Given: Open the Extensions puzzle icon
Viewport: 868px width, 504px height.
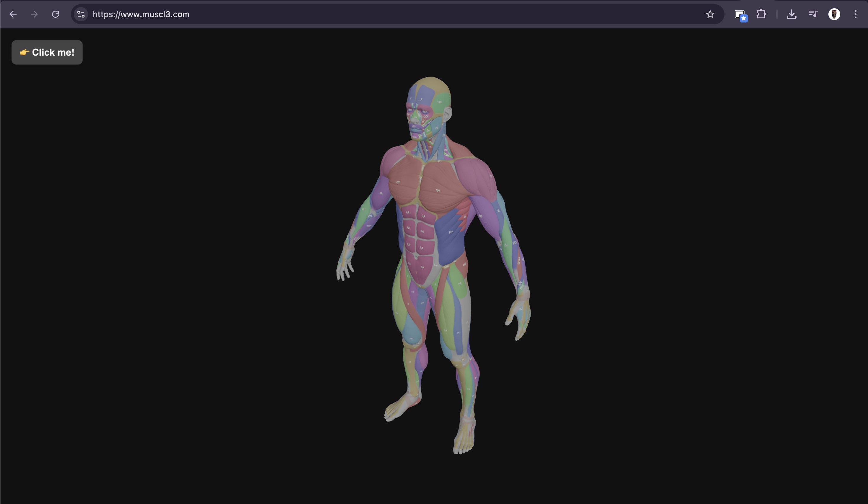Looking at the screenshot, I should [761, 14].
